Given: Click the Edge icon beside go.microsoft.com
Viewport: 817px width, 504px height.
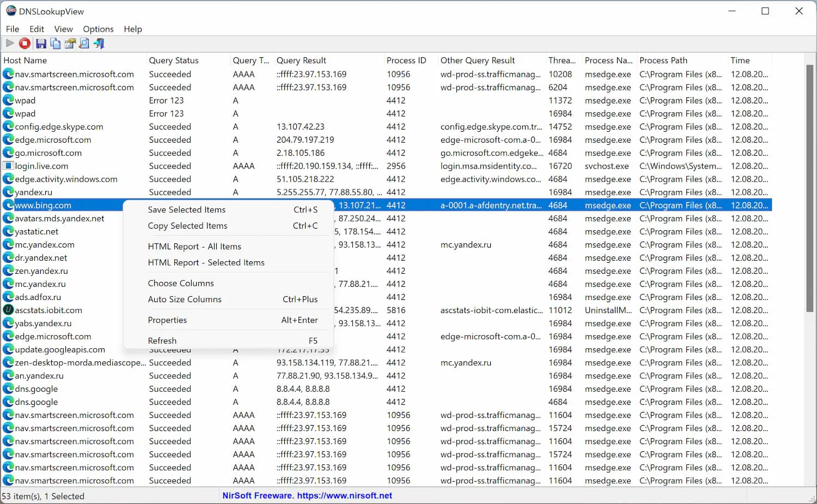Looking at the screenshot, I should point(8,153).
